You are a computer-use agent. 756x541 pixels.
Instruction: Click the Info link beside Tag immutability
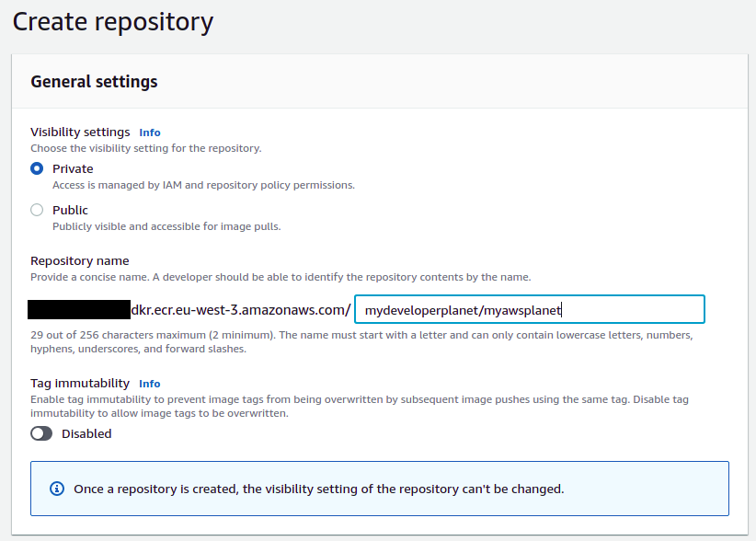coord(150,383)
